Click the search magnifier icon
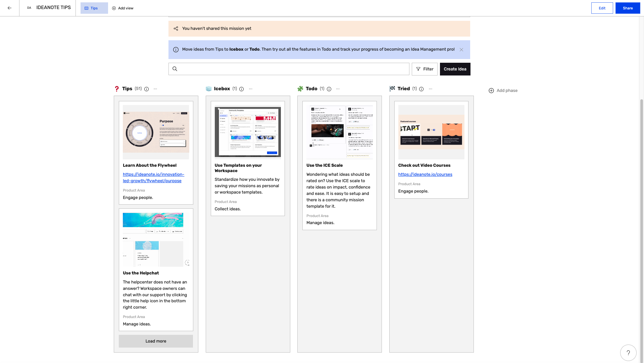Image resolution: width=644 pixels, height=363 pixels. click(x=175, y=69)
